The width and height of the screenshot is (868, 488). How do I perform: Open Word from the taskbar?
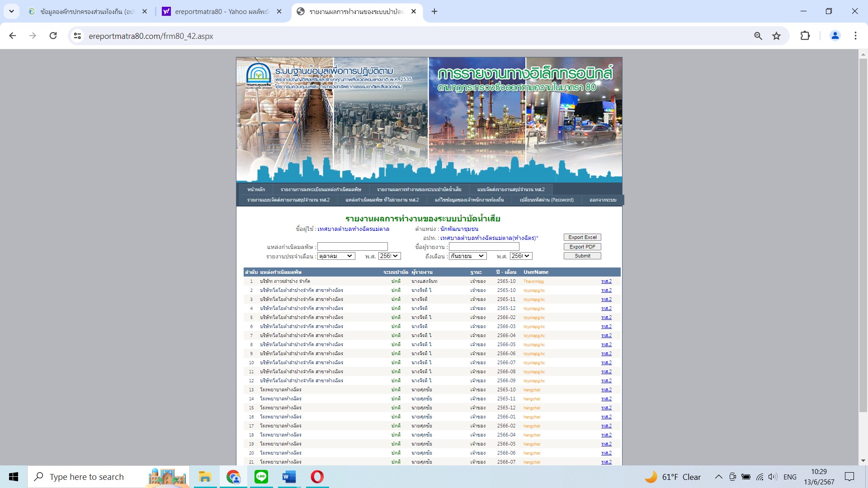click(x=289, y=477)
